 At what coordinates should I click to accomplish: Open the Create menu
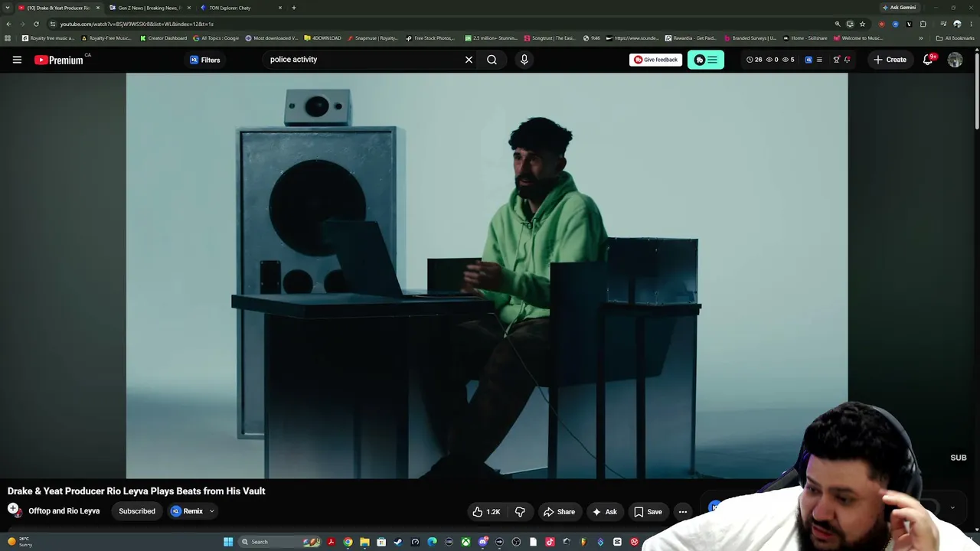pyautogui.click(x=890, y=60)
